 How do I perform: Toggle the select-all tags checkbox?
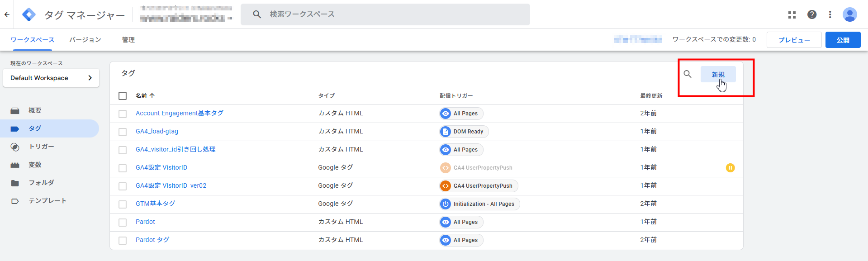(x=123, y=96)
